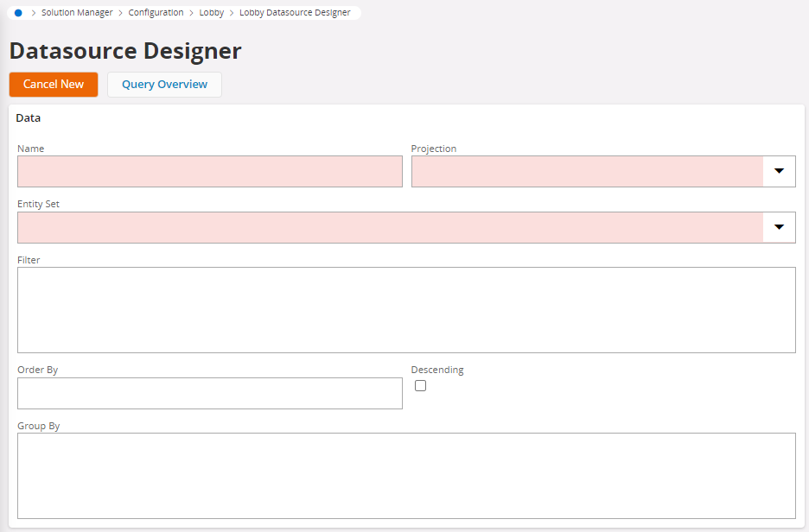Click the Cancel New button

[54, 85]
